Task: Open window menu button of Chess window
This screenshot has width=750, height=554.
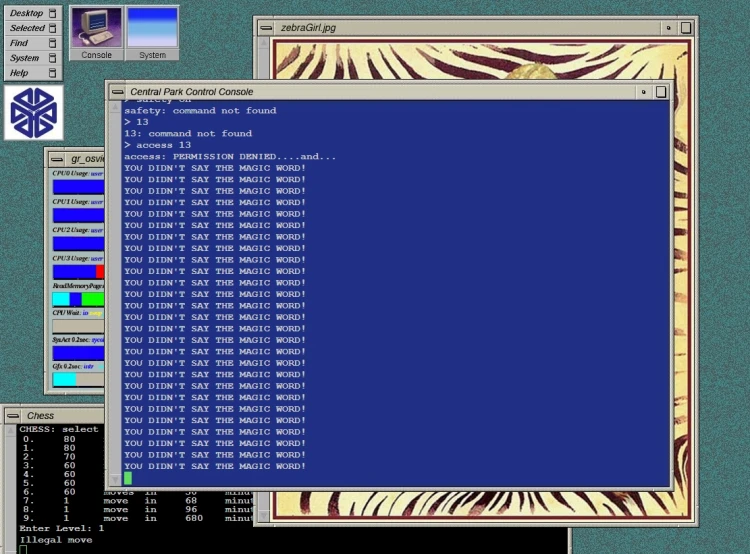Action: (13, 415)
